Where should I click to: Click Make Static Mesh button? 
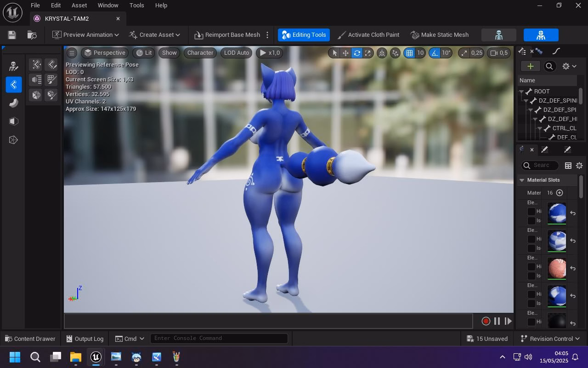click(x=440, y=35)
